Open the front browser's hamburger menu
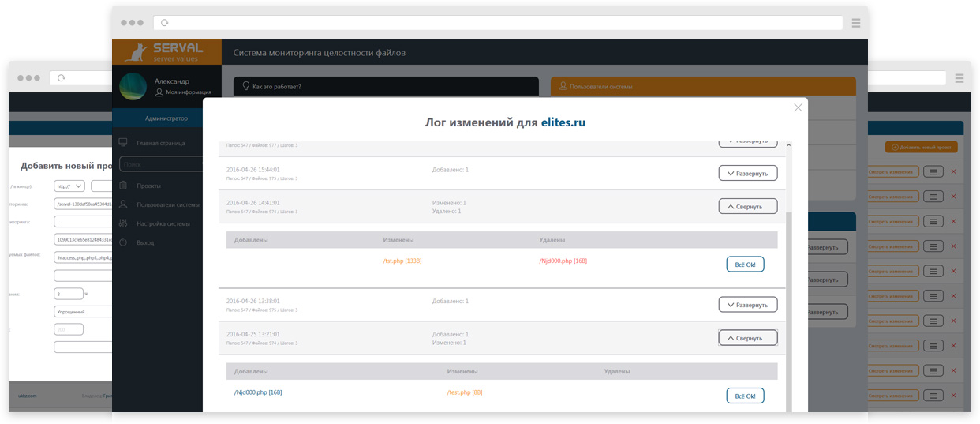980x424 pixels. (856, 24)
